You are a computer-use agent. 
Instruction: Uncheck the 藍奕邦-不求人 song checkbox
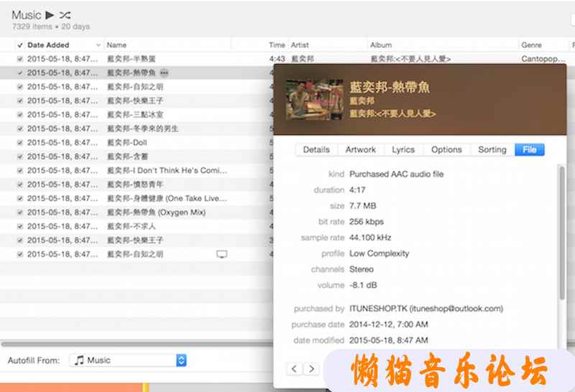pyautogui.click(x=20, y=226)
